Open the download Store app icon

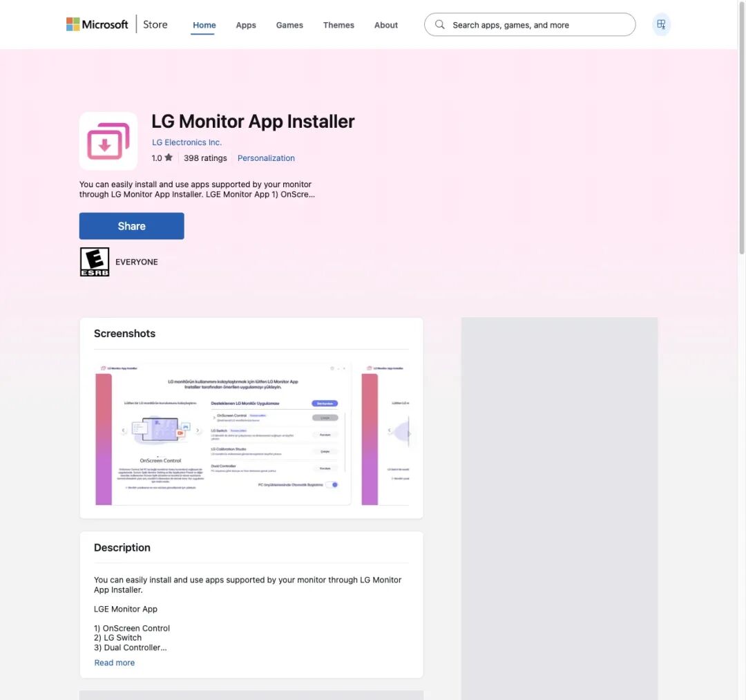(661, 24)
